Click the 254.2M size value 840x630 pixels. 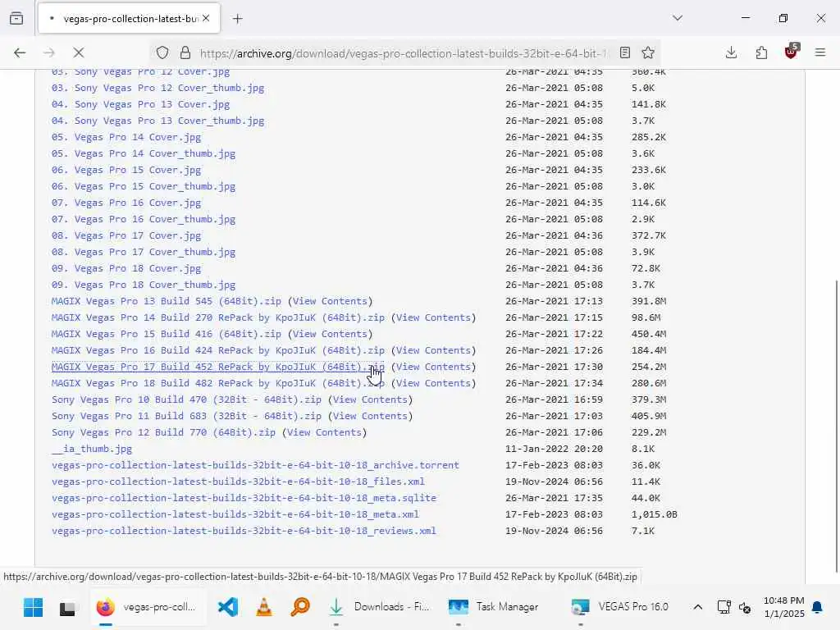[649, 367]
